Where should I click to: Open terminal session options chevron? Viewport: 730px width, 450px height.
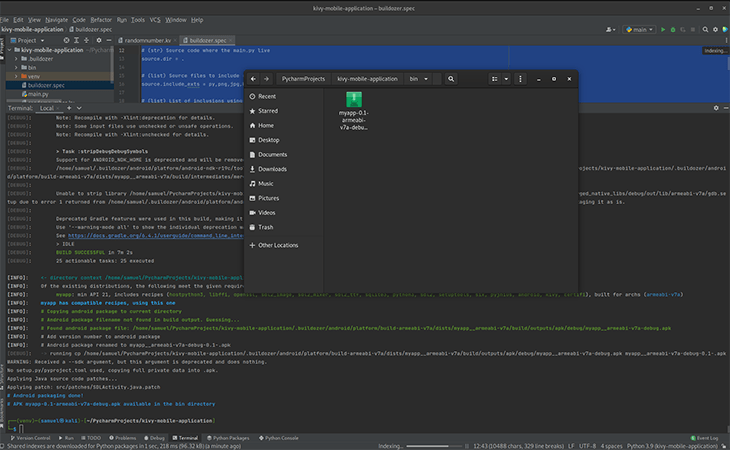(x=79, y=108)
